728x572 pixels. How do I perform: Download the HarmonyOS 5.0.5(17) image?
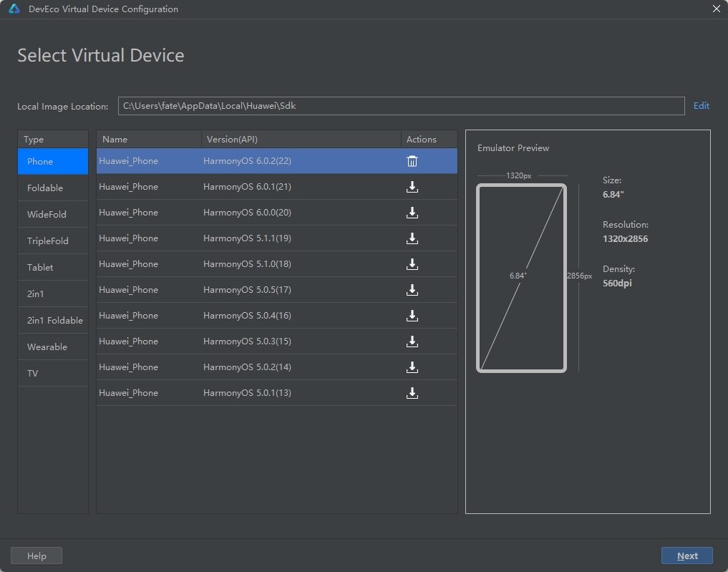click(412, 290)
